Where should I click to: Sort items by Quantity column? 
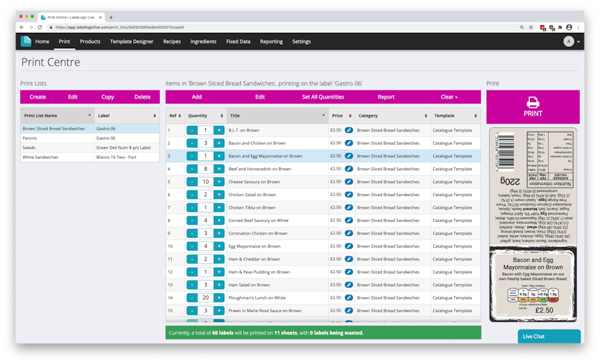[205, 115]
